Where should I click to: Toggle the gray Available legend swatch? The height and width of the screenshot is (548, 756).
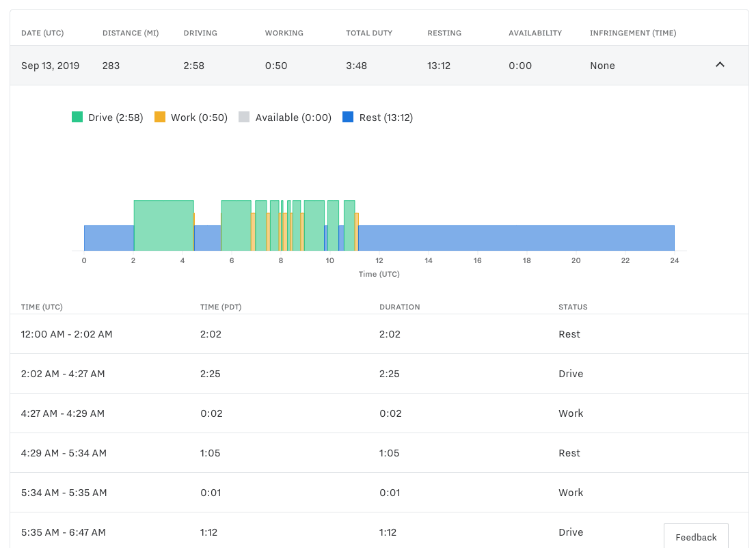pos(244,118)
